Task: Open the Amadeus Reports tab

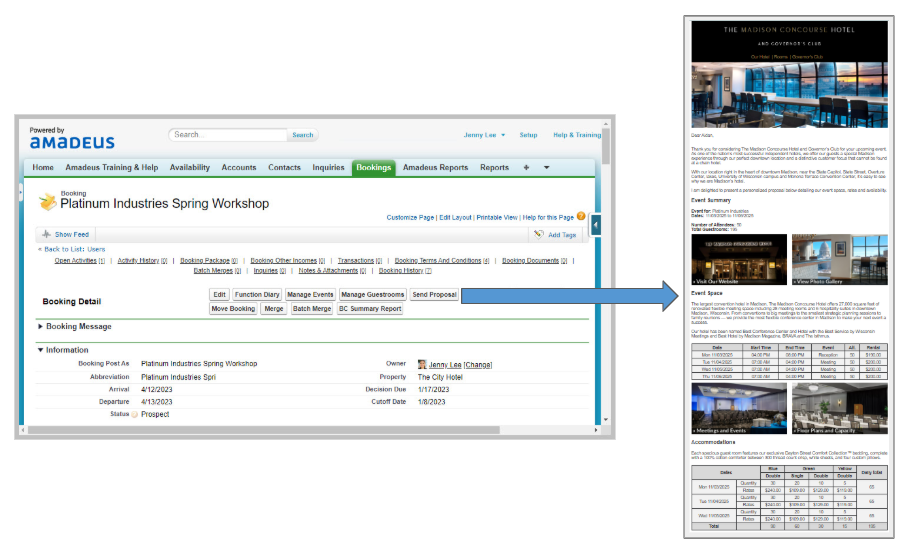Action: (435, 168)
